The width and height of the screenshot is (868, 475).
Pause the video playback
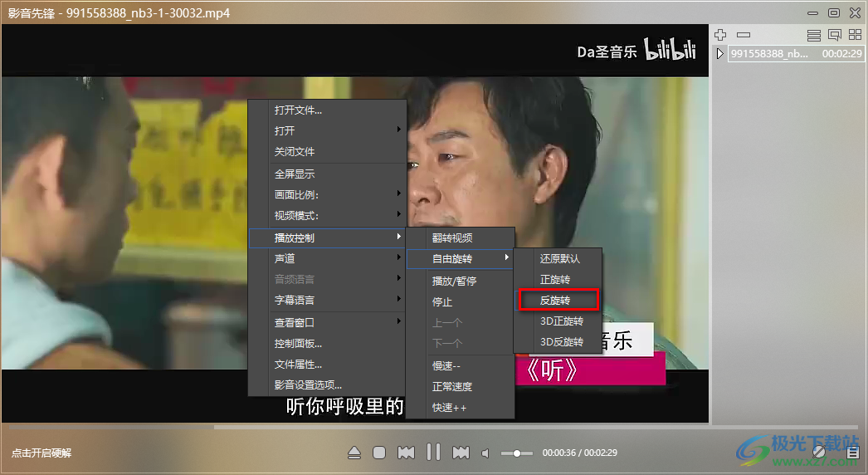(433, 452)
